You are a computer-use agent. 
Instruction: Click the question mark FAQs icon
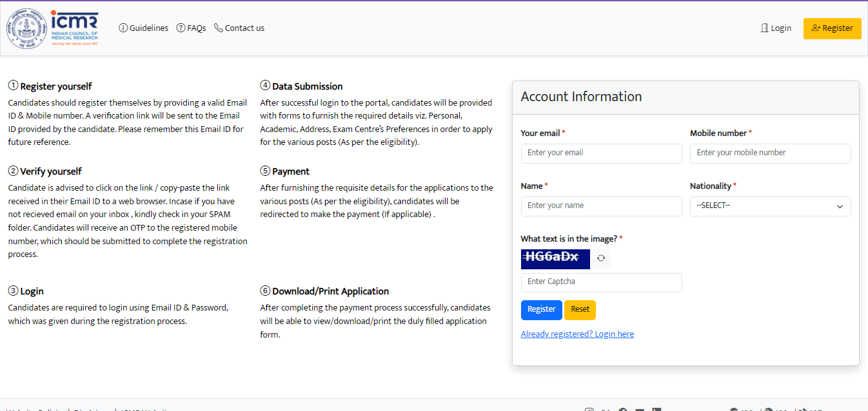[x=181, y=28]
